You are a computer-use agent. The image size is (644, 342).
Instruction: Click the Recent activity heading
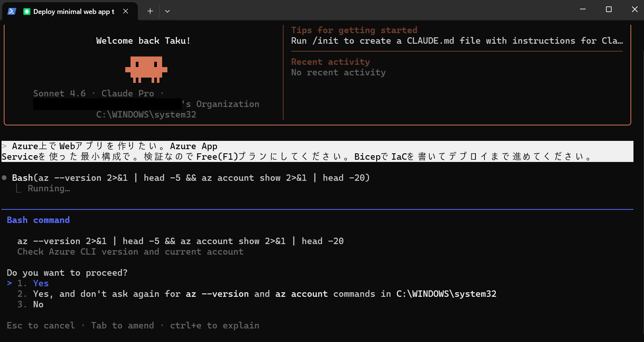pyautogui.click(x=330, y=62)
